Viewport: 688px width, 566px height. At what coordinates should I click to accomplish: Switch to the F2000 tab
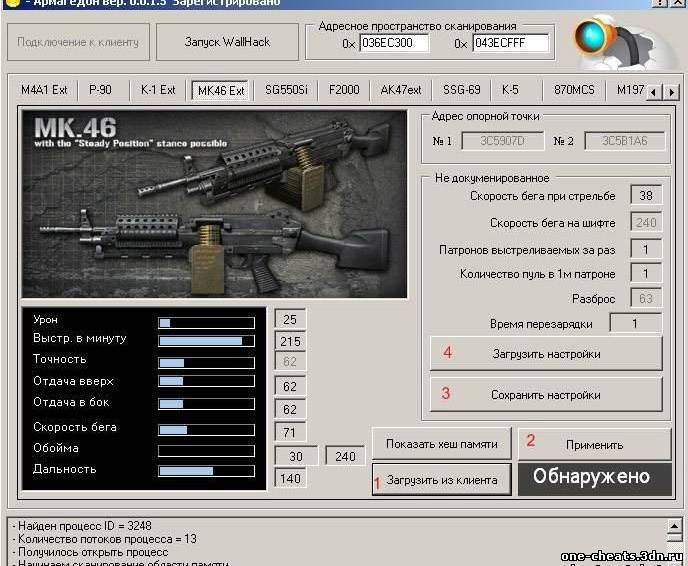[344, 90]
